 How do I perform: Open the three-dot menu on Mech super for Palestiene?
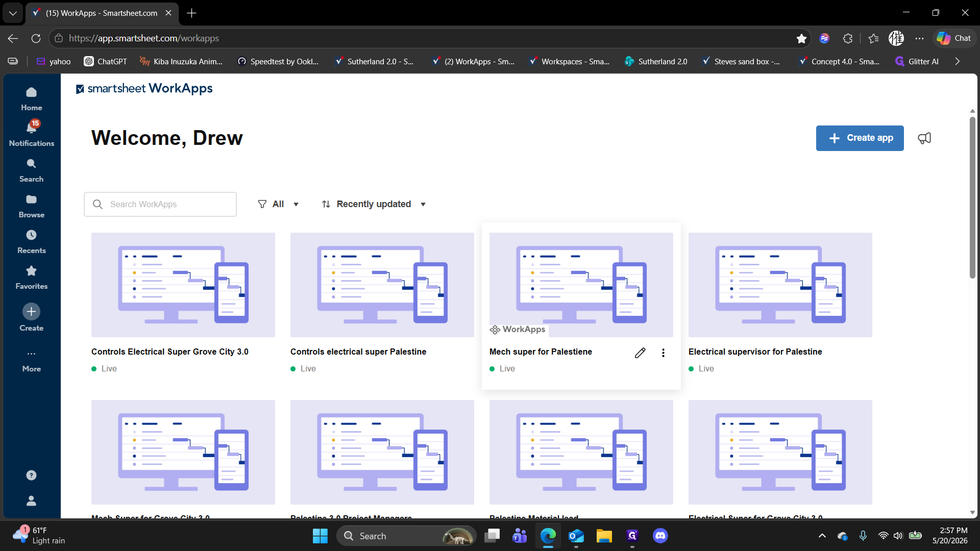pyautogui.click(x=663, y=353)
